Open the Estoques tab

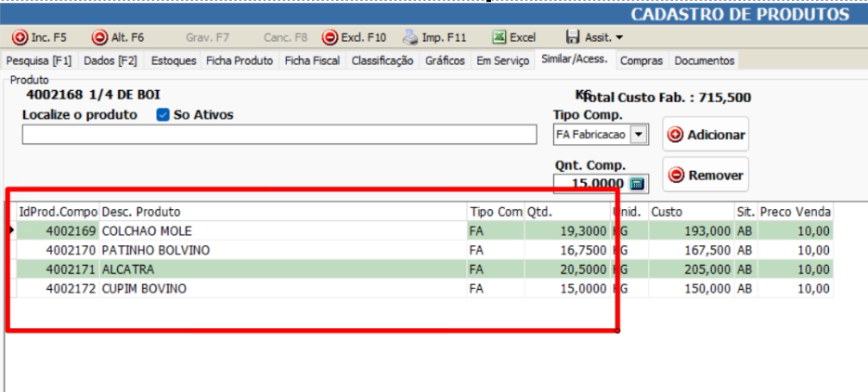click(174, 60)
